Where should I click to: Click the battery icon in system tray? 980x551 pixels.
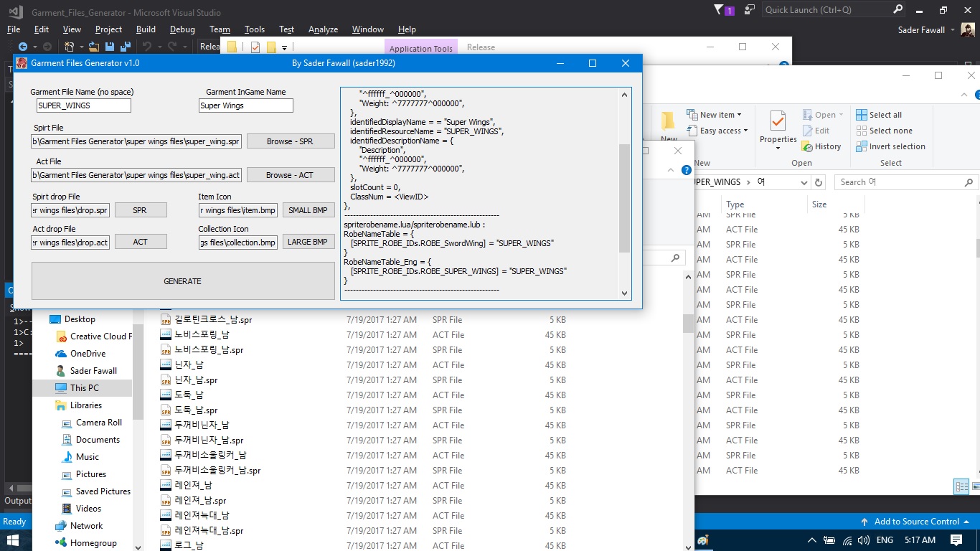pos(829,540)
